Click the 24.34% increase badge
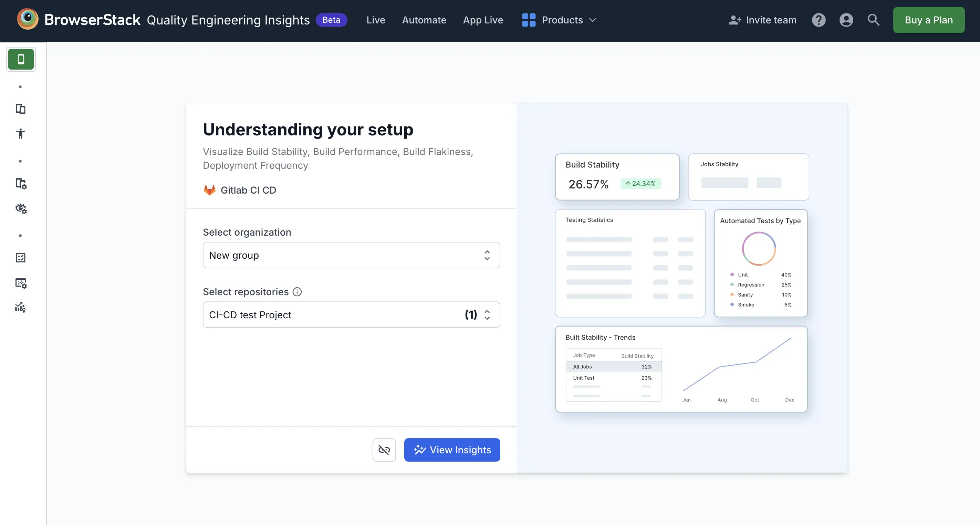 coord(641,184)
